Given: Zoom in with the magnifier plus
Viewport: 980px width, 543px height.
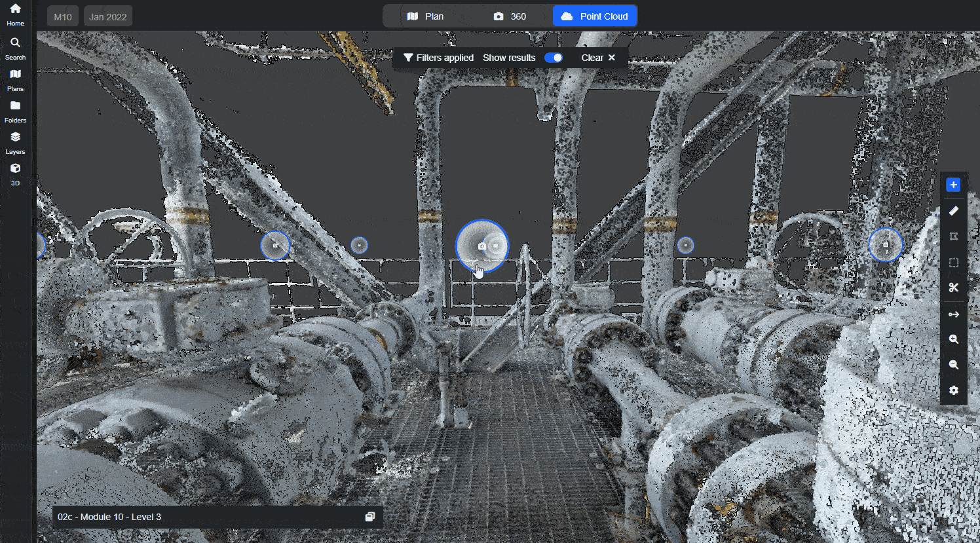Looking at the screenshot, I should pyautogui.click(x=953, y=339).
